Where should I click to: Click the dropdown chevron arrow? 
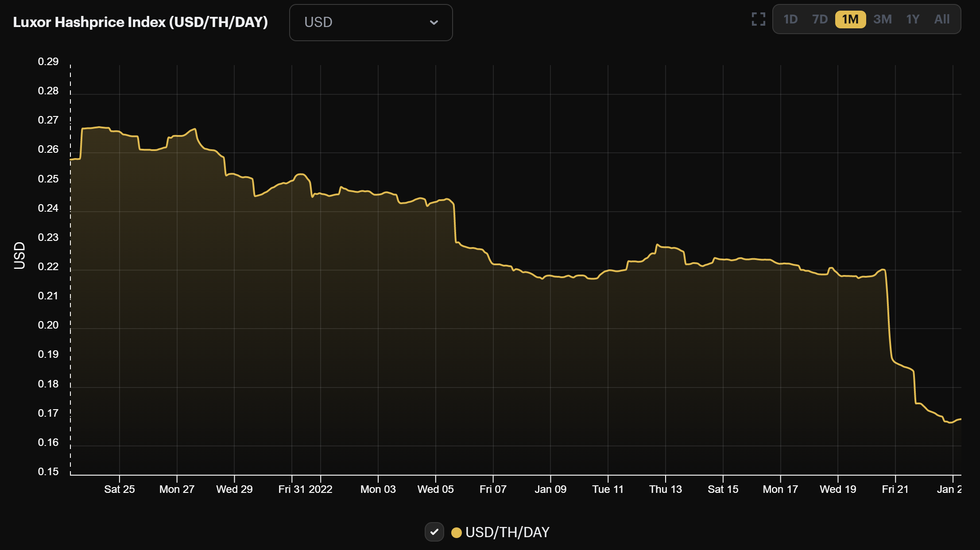tap(434, 23)
